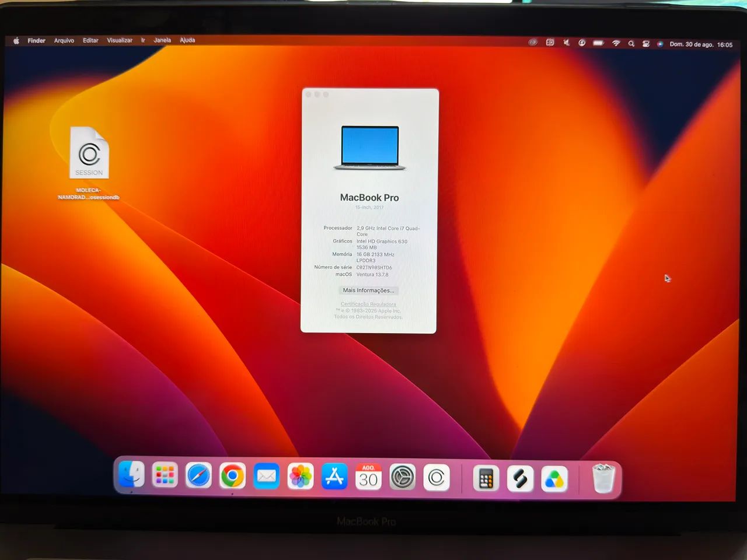The height and width of the screenshot is (560, 747).
Task: Click the 2,9 GHz Intel Core i7 value
Action: [x=388, y=231]
